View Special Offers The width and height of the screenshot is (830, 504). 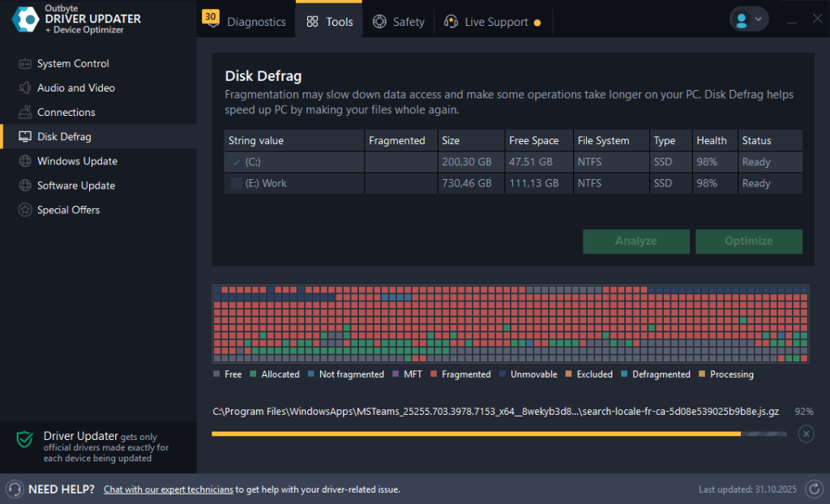click(x=70, y=209)
